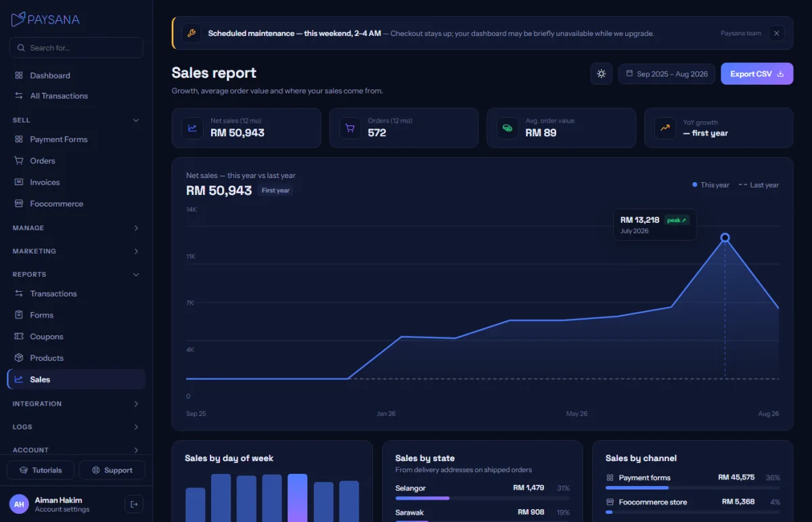Click the Tutorials graduation cap icon
The width and height of the screenshot is (812, 522).
24,470
